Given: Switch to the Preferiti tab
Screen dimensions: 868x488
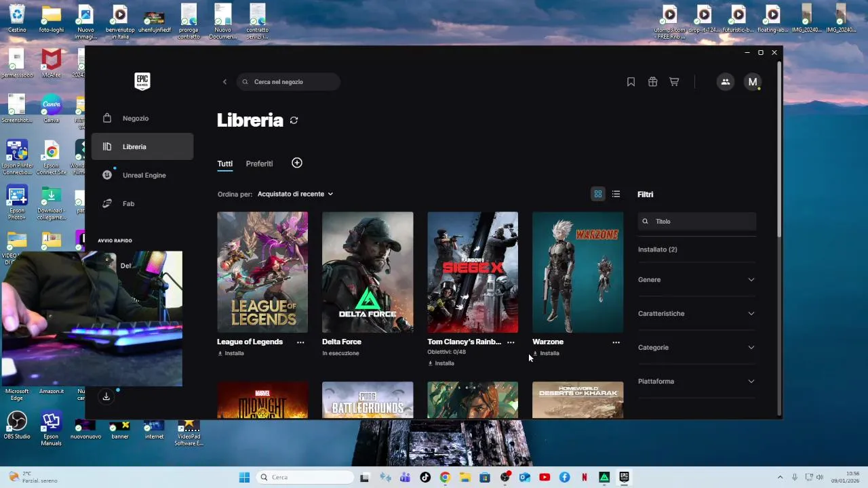Looking at the screenshot, I should click(259, 163).
